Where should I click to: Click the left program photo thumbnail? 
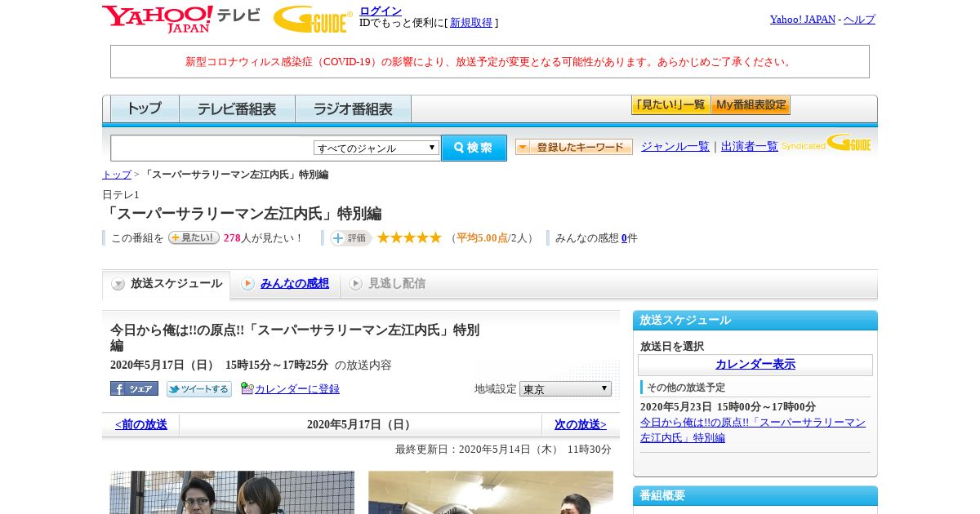tap(233, 492)
